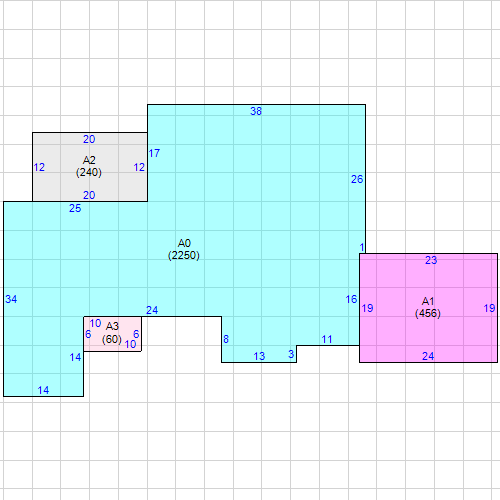Click the 25 dimension label

coord(75,208)
